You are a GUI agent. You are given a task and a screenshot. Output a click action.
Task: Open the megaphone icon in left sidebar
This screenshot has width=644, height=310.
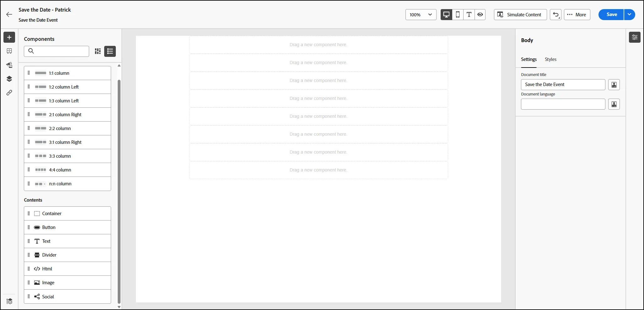pos(9,65)
